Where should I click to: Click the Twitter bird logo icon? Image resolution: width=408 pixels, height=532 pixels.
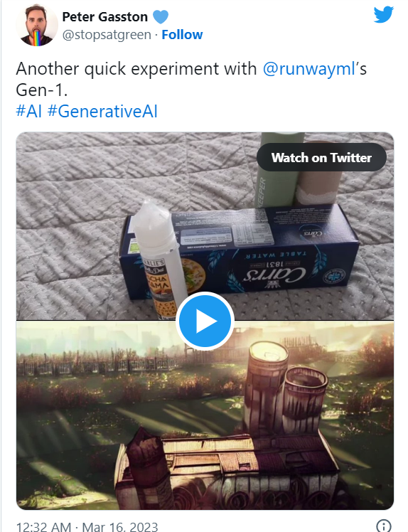click(384, 14)
